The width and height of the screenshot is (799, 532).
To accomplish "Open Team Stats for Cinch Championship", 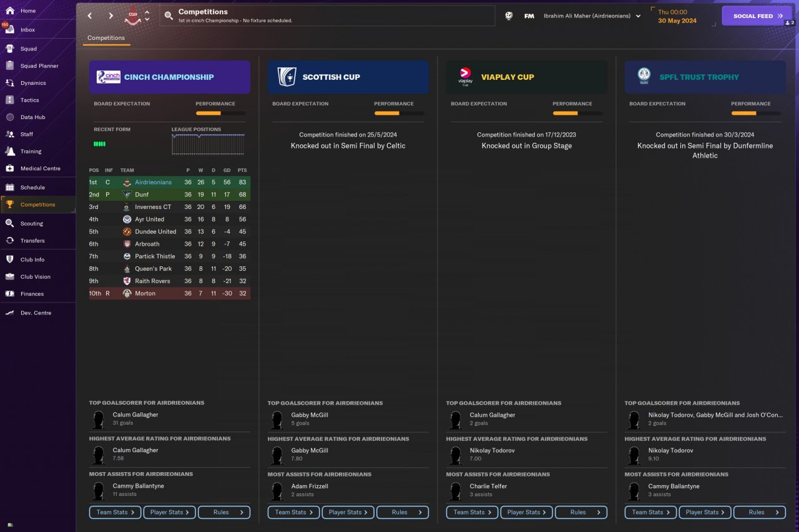I will (115, 513).
